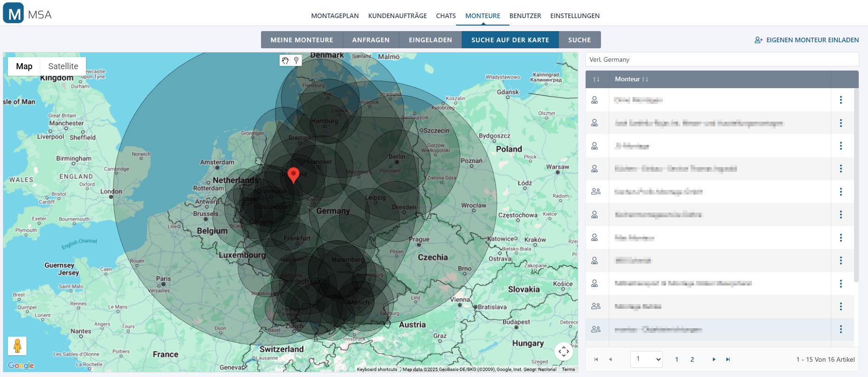Click the Verl, Germany location search field
Image resolution: width=868 pixels, height=377 pixels.
click(x=721, y=59)
